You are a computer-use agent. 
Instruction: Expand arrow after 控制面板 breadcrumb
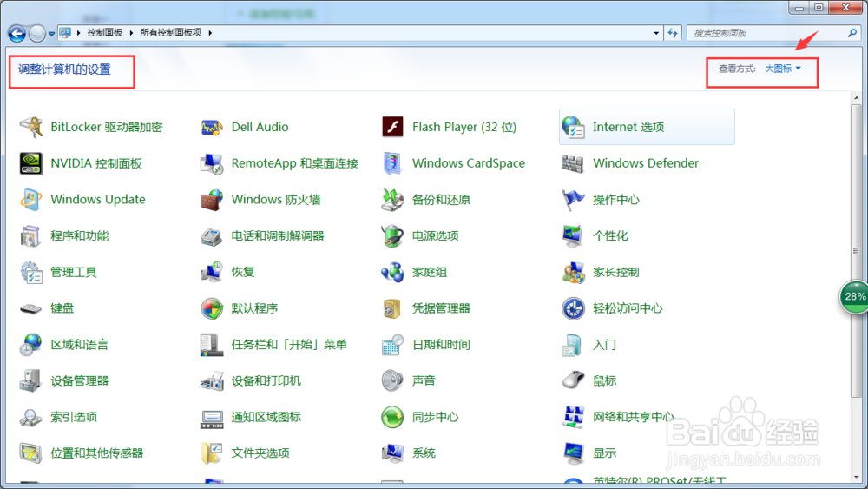point(131,33)
